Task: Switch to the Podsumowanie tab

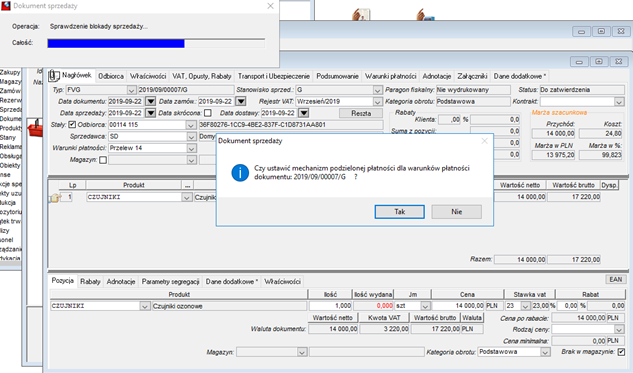Action: click(337, 76)
